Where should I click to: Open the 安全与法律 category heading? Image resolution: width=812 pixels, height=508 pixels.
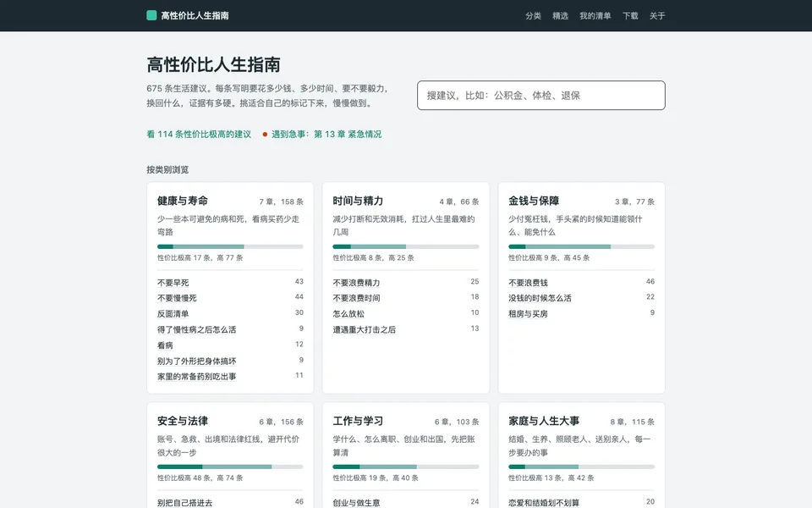pyautogui.click(x=183, y=421)
